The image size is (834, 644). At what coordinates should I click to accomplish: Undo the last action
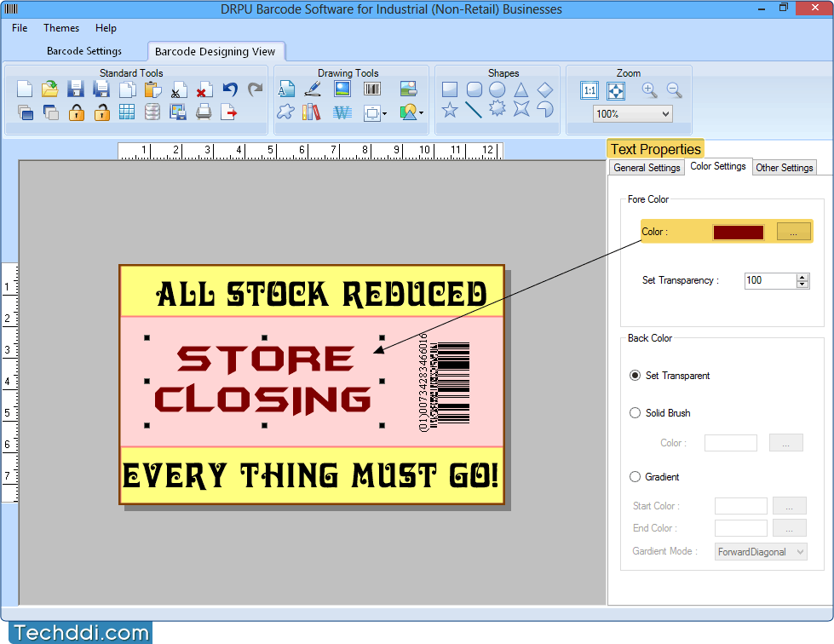coord(230,89)
